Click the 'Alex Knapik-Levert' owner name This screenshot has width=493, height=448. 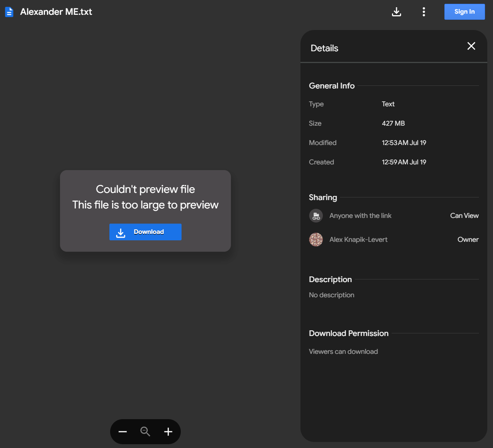359,240
